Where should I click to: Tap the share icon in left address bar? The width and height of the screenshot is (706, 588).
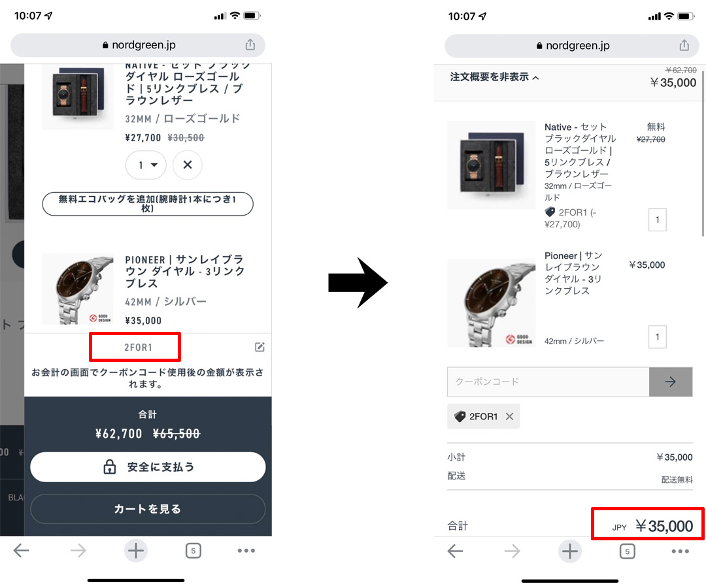click(x=250, y=44)
